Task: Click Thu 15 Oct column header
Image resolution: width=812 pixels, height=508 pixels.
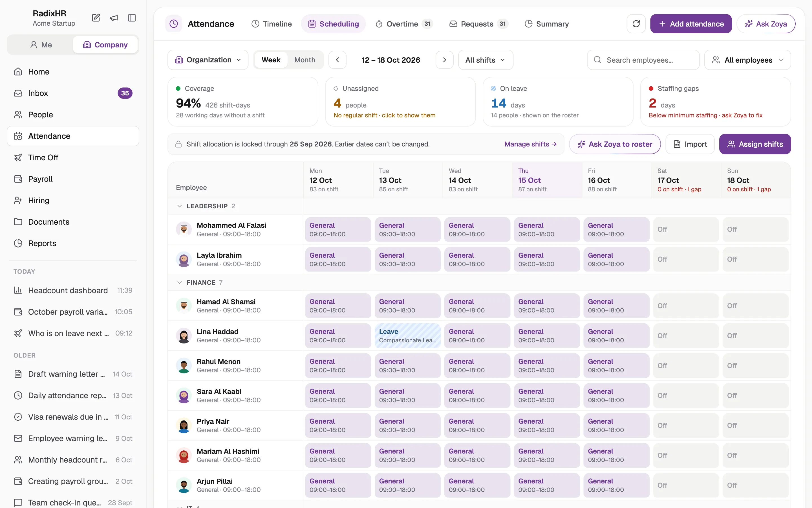Action: click(x=547, y=180)
